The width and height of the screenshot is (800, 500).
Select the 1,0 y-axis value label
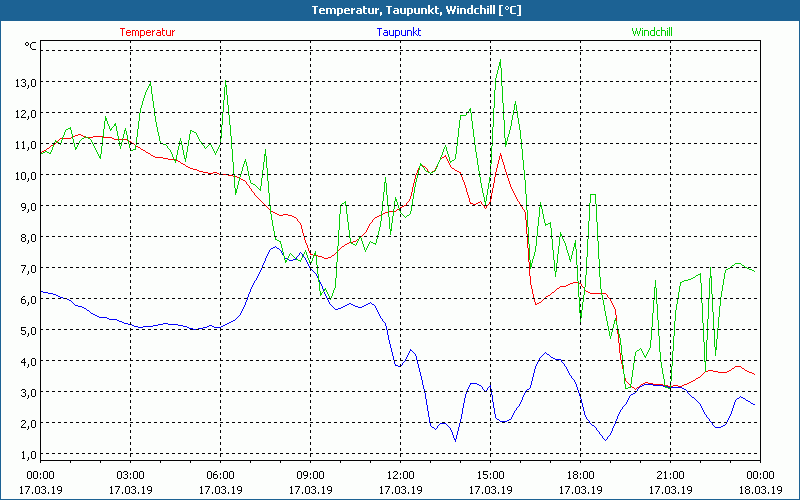[x=25, y=454]
